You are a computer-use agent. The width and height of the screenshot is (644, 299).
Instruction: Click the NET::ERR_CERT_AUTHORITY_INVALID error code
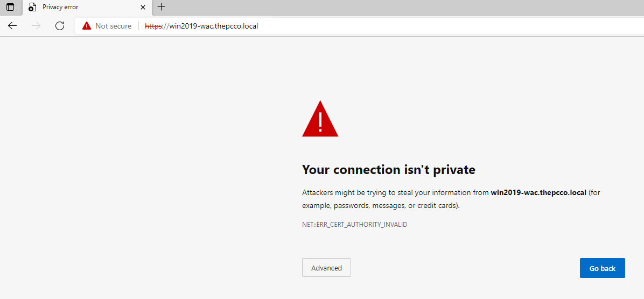pos(355,225)
